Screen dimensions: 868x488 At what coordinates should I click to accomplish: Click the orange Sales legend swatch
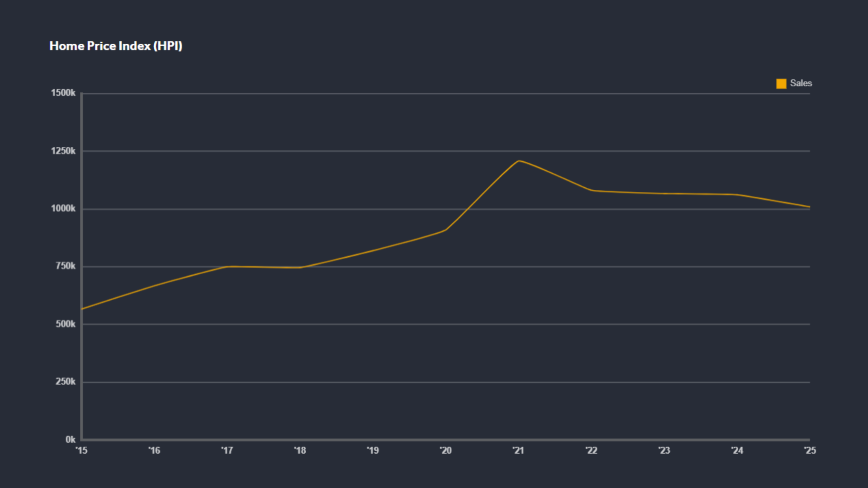pos(781,84)
